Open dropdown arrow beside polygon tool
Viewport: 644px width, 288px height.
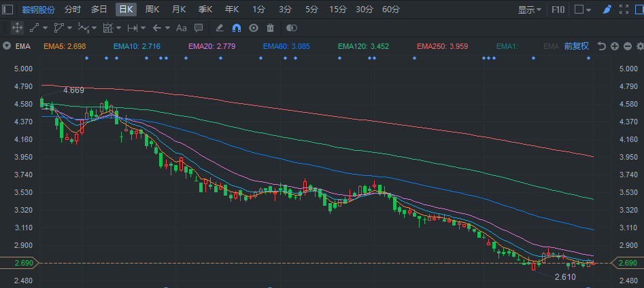click(x=69, y=28)
